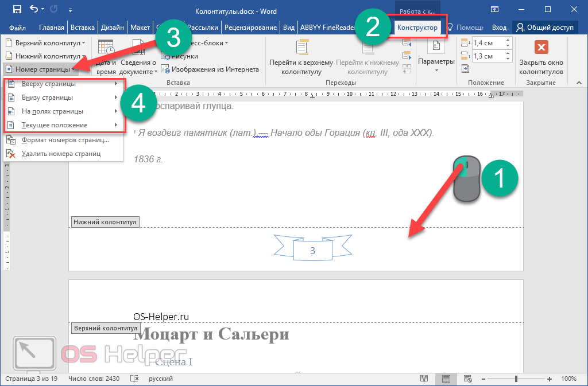Screen dimensions: 588x386
Task: Click the zoom slider handle
Action: pos(516,379)
